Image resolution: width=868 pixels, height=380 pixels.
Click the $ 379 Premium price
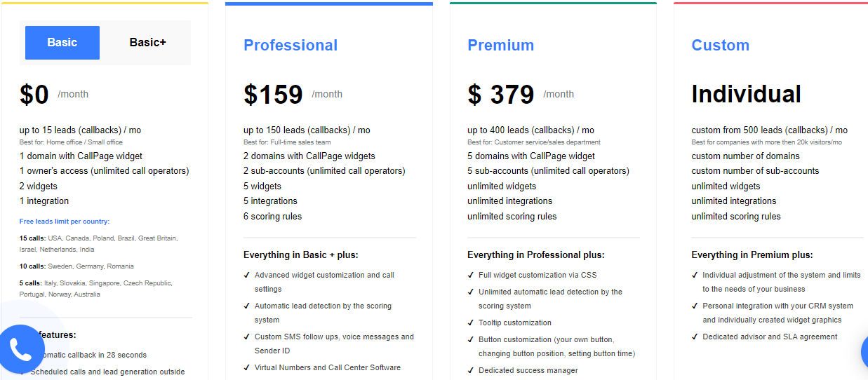coord(501,95)
